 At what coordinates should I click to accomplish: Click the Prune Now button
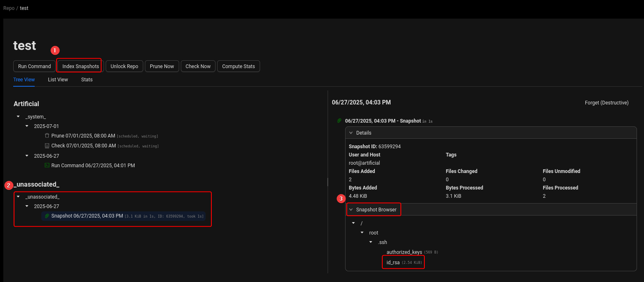click(x=162, y=66)
